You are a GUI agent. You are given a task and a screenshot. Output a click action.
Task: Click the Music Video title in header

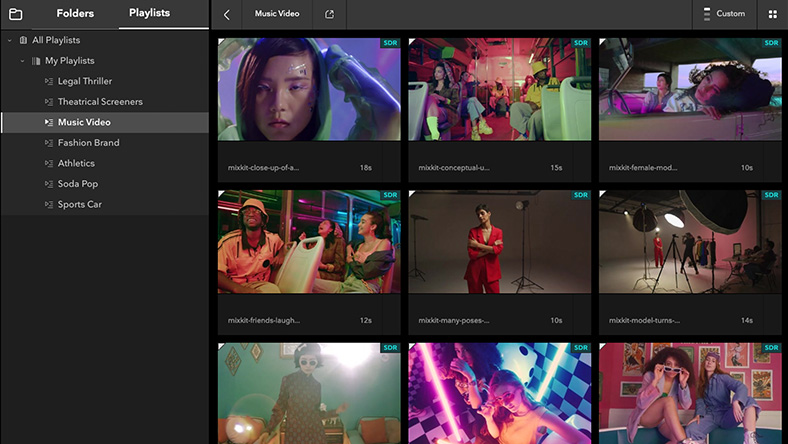[x=277, y=14]
